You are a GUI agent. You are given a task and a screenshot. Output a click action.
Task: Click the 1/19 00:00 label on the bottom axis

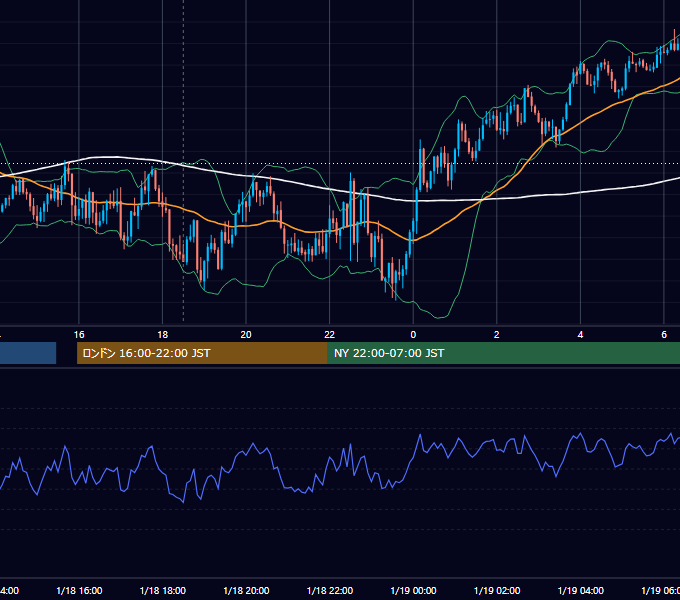click(x=413, y=590)
